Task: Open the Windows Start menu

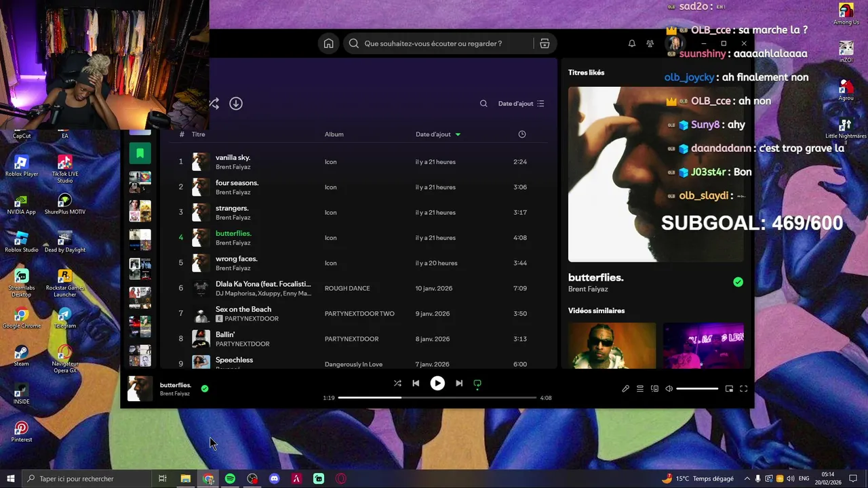Action: pos(11,479)
